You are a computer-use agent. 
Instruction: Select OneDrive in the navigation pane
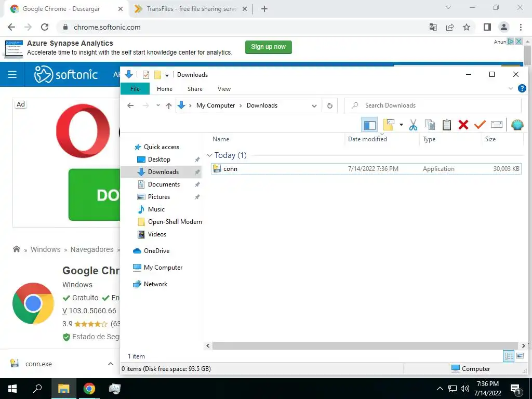(156, 251)
